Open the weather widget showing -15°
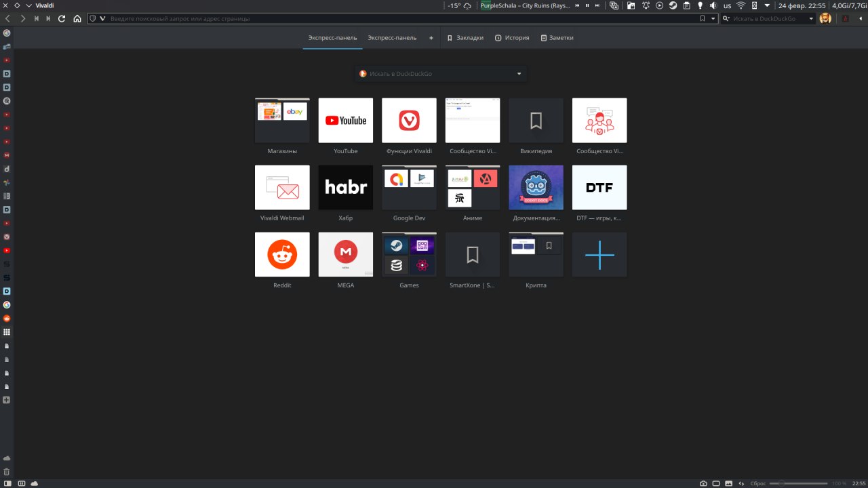Screen dimensions: 868x488 click(x=460, y=5)
